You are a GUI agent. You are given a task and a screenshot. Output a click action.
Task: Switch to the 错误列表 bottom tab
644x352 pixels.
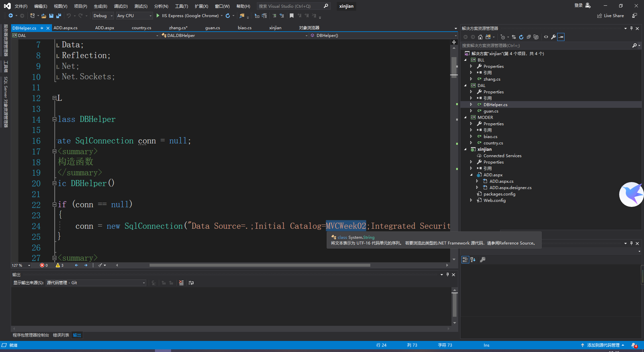click(61, 335)
